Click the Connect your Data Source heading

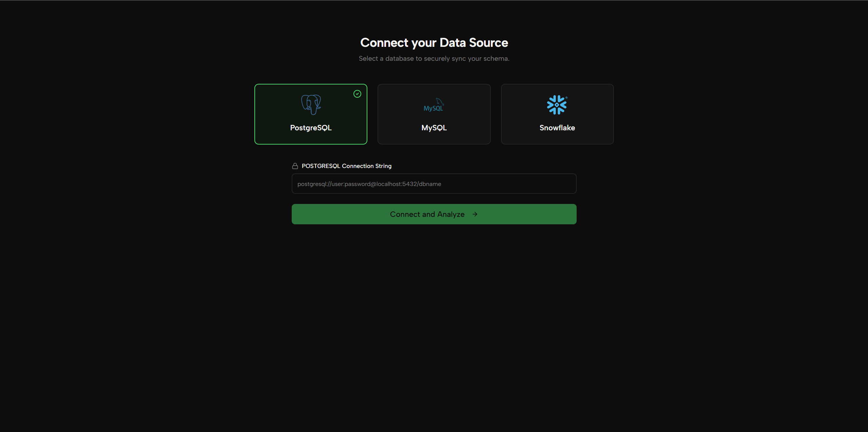pos(434,42)
